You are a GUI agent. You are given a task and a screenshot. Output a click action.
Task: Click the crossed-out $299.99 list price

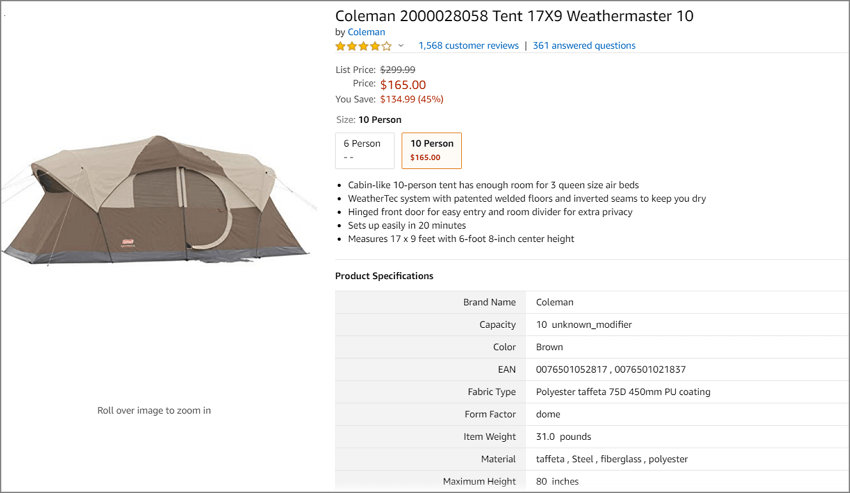coord(397,69)
